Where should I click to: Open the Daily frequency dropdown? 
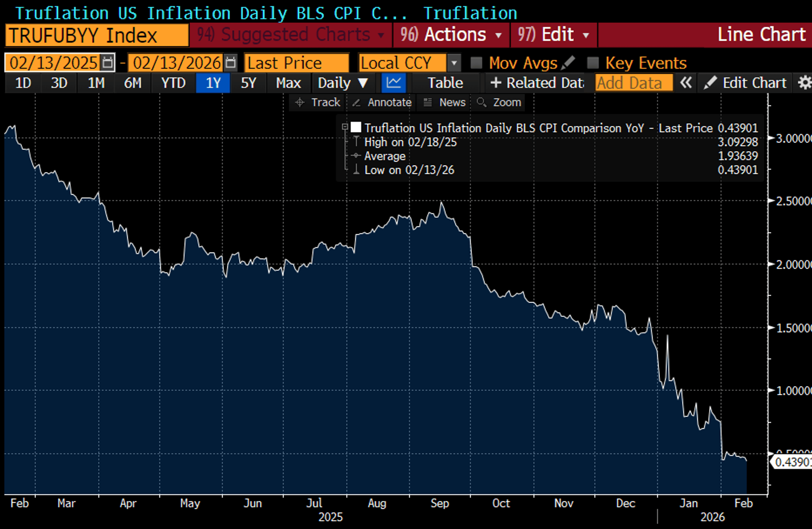point(343,82)
